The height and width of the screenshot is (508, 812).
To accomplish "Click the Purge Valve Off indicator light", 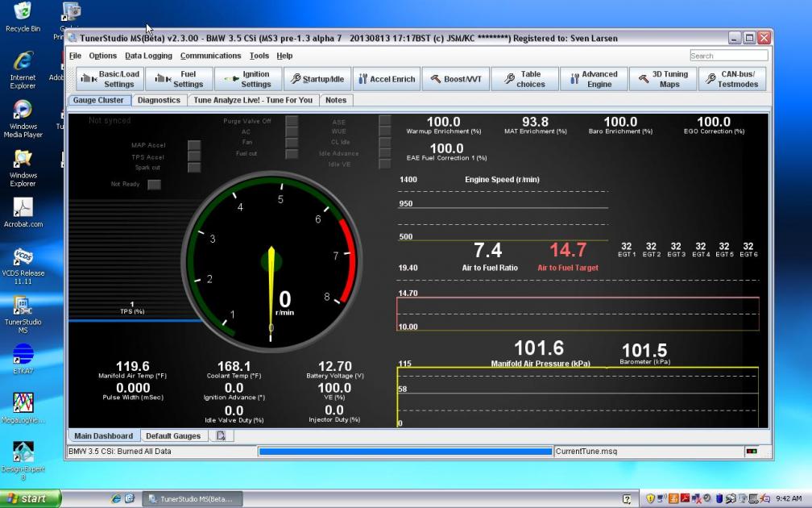I will pyautogui.click(x=292, y=121).
